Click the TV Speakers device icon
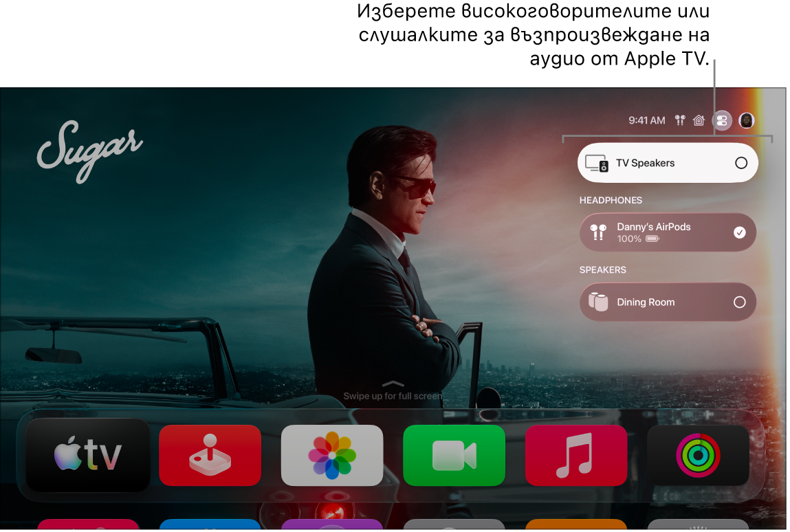 coord(597,163)
